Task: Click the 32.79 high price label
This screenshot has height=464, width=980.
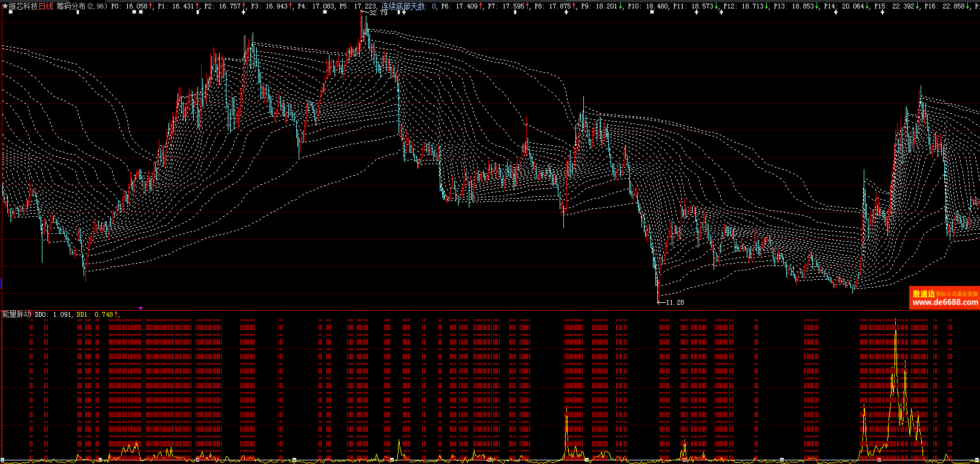Action: click(x=378, y=13)
